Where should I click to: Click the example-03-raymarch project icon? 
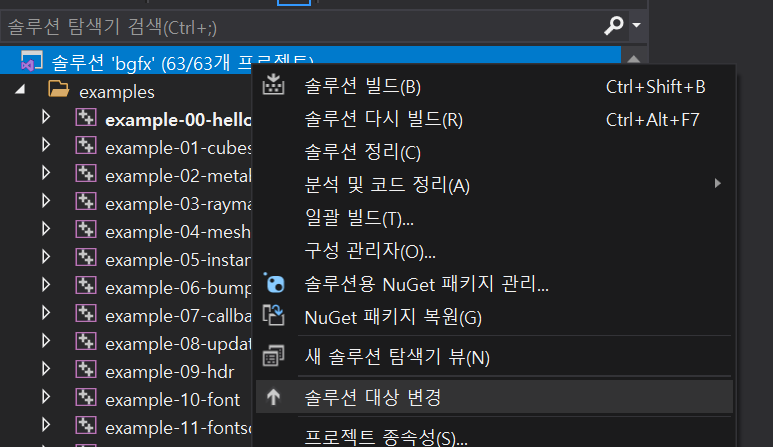86,201
